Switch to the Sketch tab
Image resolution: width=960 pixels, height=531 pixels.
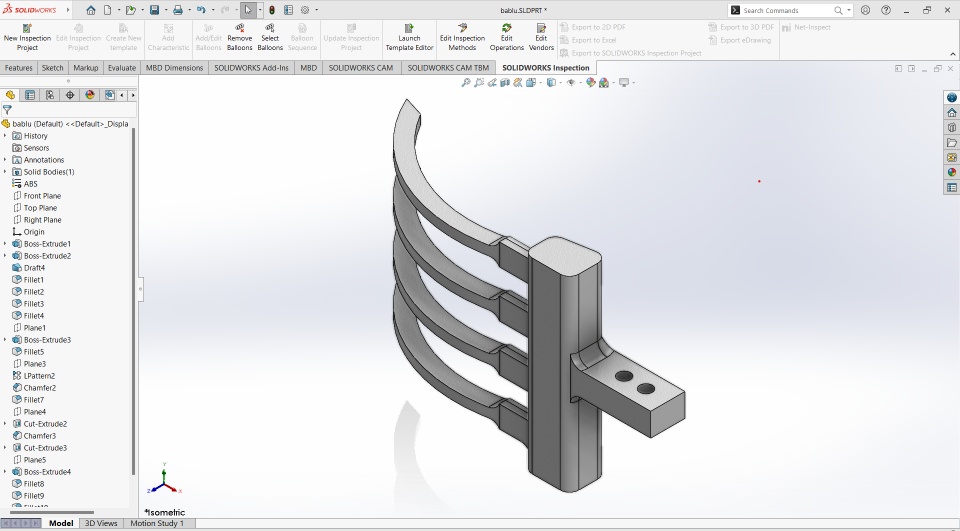[52, 68]
